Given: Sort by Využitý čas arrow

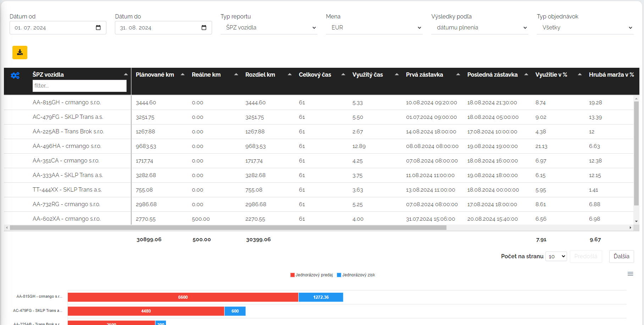Looking at the screenshot, I should pos(397,75).
